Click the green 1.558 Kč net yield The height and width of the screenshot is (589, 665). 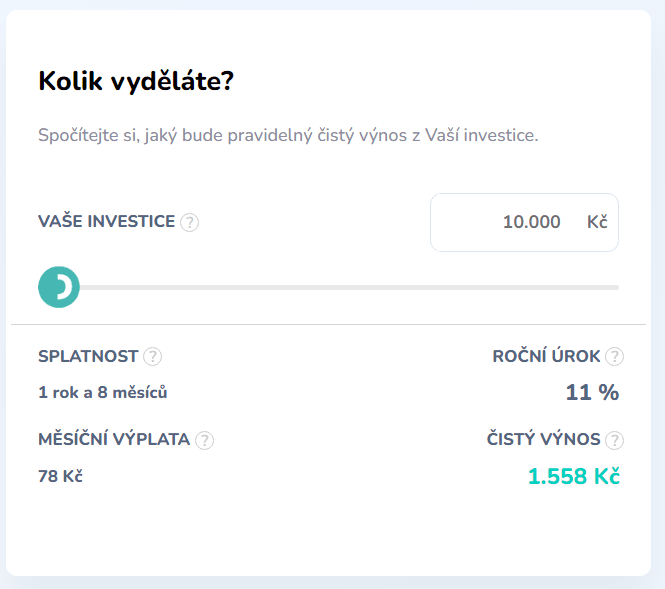click(573, 476)
